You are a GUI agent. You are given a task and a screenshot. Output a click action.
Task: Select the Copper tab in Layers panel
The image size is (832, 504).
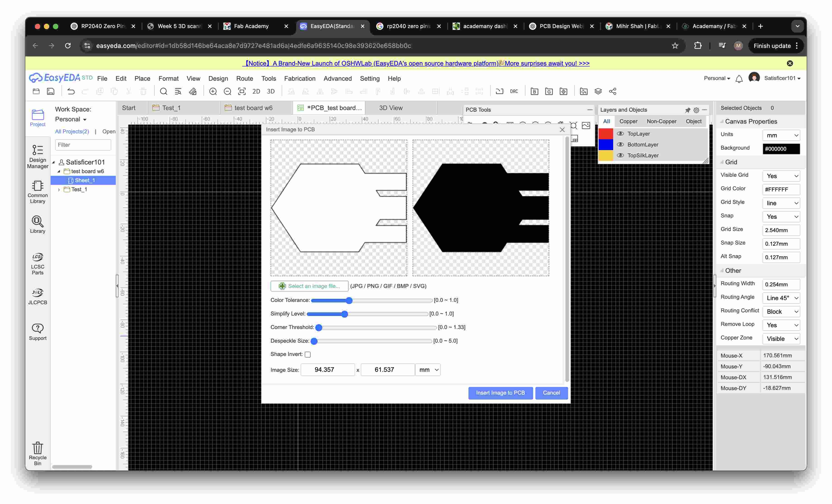(628, 121)
